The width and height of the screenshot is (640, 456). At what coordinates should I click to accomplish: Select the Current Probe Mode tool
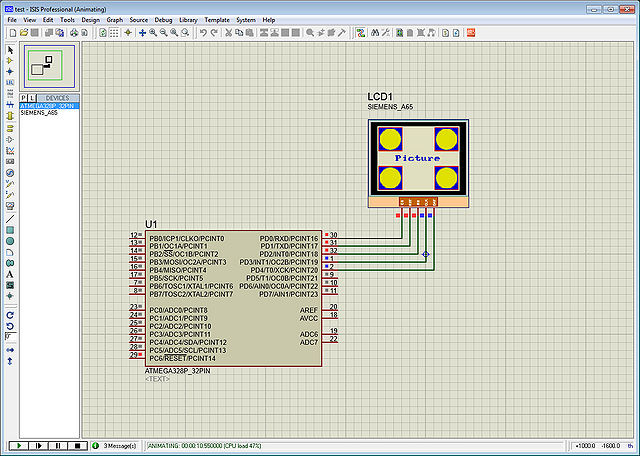point(10,195)
